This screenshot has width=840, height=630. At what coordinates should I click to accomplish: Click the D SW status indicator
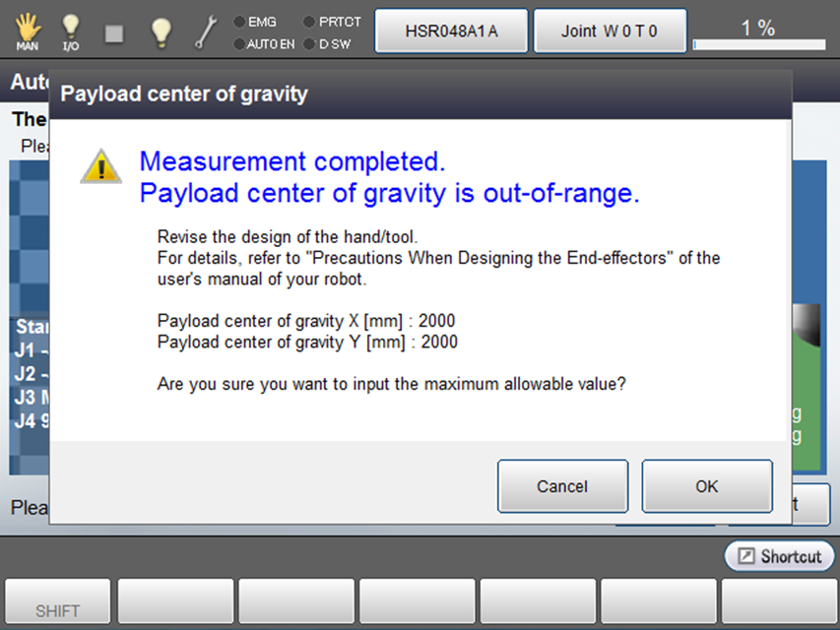tap(328, 43)
